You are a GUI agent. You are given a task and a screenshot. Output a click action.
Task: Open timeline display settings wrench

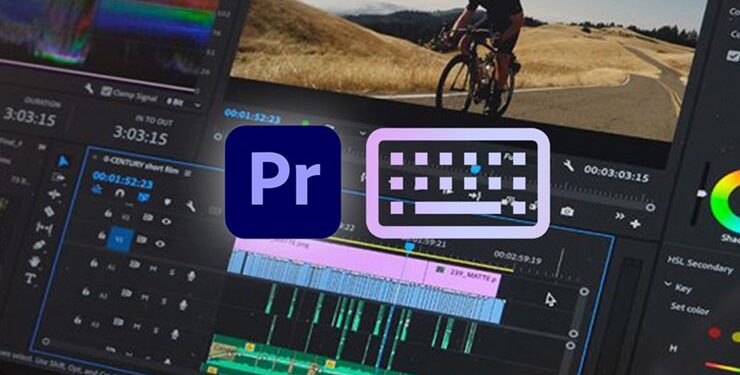coord(190,206)
